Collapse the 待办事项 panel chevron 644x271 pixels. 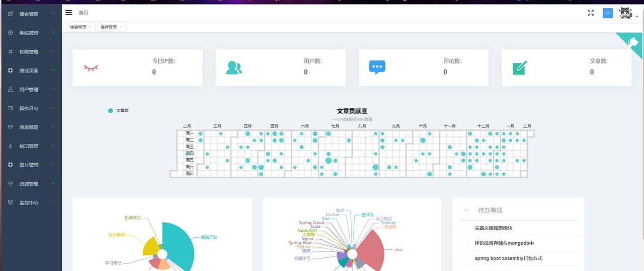pyautogui.click(x=466, y=210)
